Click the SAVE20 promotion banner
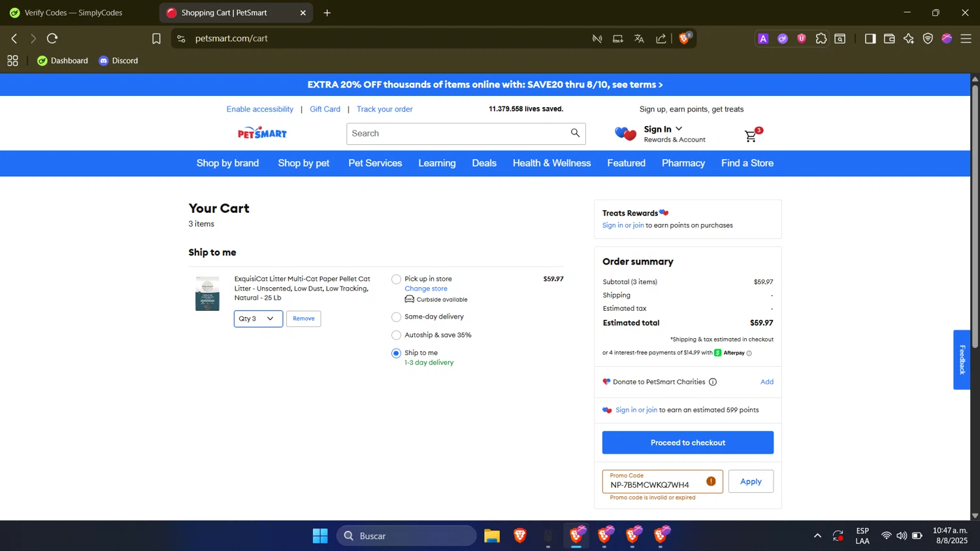The width and height of the screenshot is (980, 551). [485, 85]
